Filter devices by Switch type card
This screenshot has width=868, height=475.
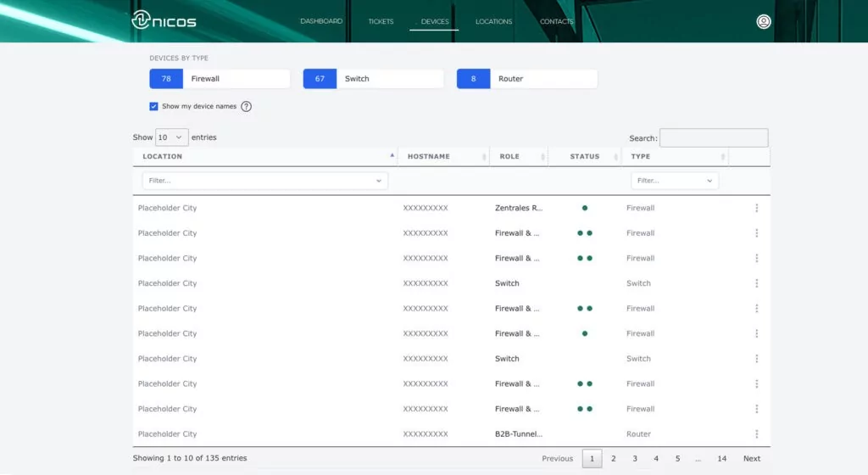374,79
